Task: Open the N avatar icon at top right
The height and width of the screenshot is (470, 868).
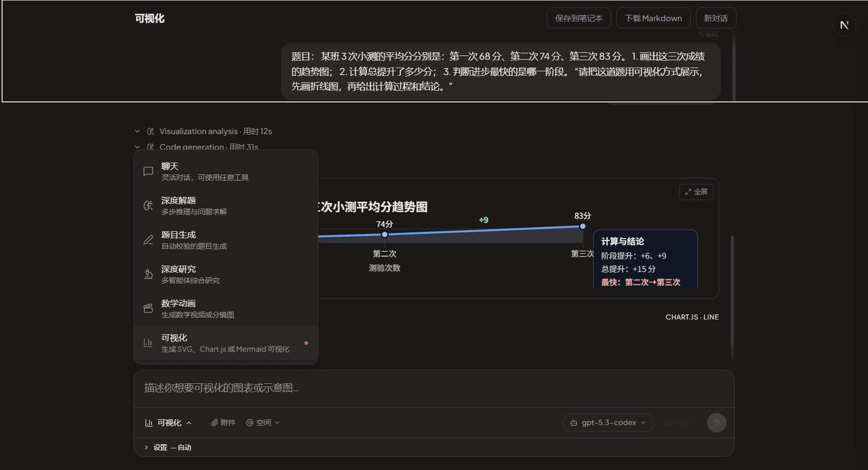Action: tap(844, 25)
